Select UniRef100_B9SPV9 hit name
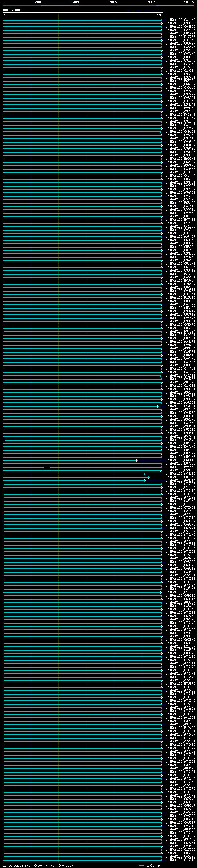The image size is (197, 868). 180,74
